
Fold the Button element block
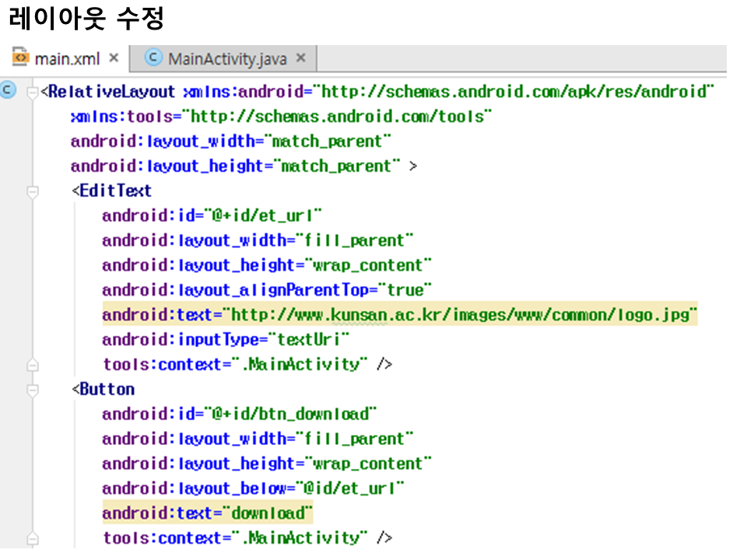tap(33, 390)
